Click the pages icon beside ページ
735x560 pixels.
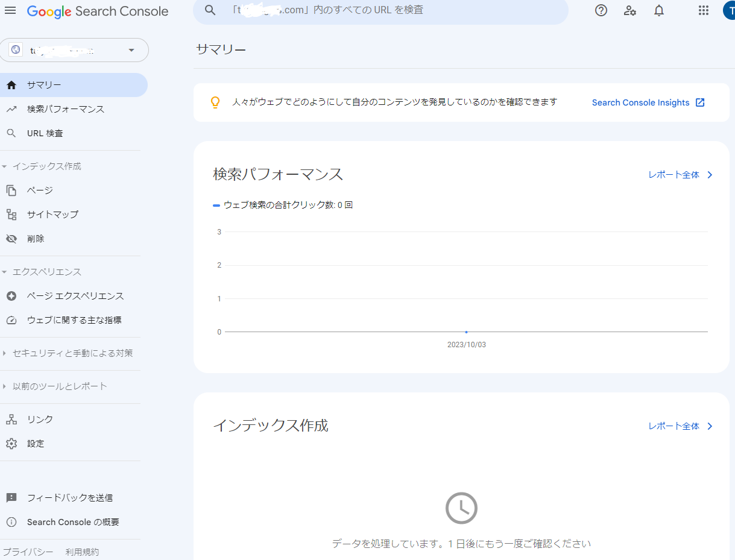pyautogui.click(x=11, y=190)
